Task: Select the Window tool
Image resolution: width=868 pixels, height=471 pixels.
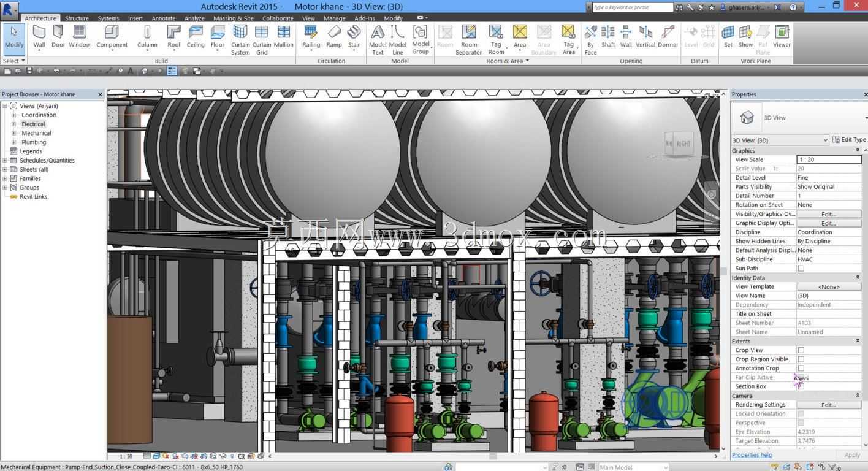Action: click(80, 37)
